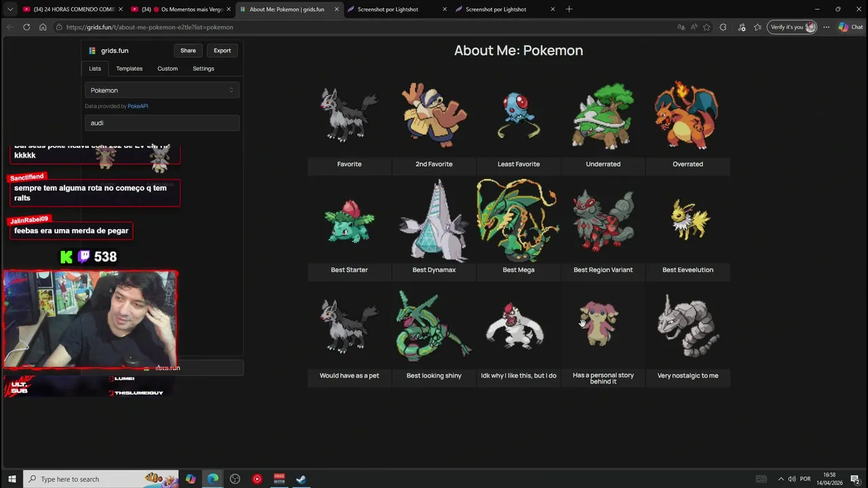The height and width of the screenshot is (488, 868).
Task: Open browser Settings and more menu
Action: coord(826,27)
